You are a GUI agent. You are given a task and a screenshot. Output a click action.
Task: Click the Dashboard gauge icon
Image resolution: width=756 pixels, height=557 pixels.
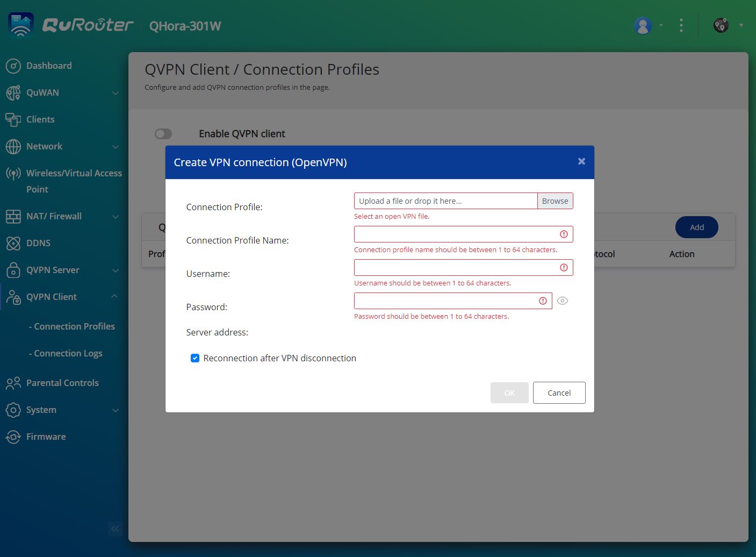pos(13,66)
